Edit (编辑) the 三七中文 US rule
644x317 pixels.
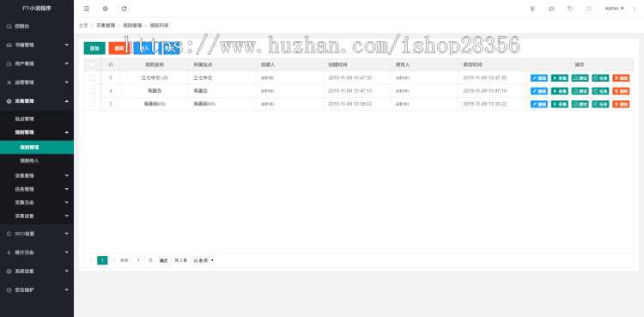coord(539,78)
